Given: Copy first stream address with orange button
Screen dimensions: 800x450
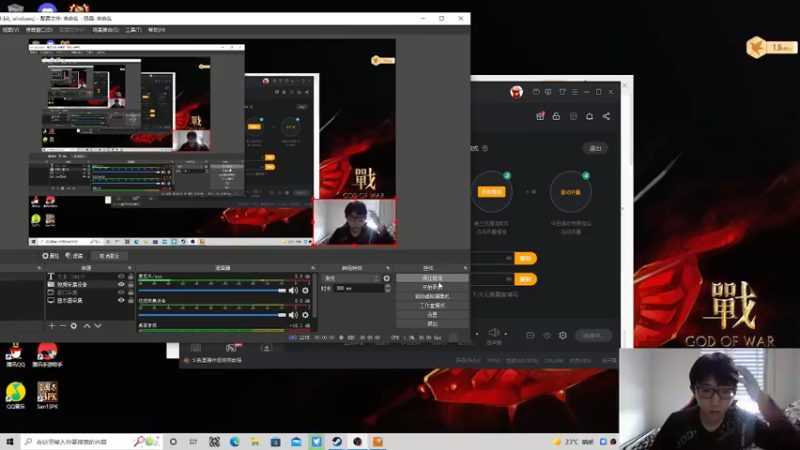Looking at the screenshot, I should pyautogui.click(x=526, y=258).
